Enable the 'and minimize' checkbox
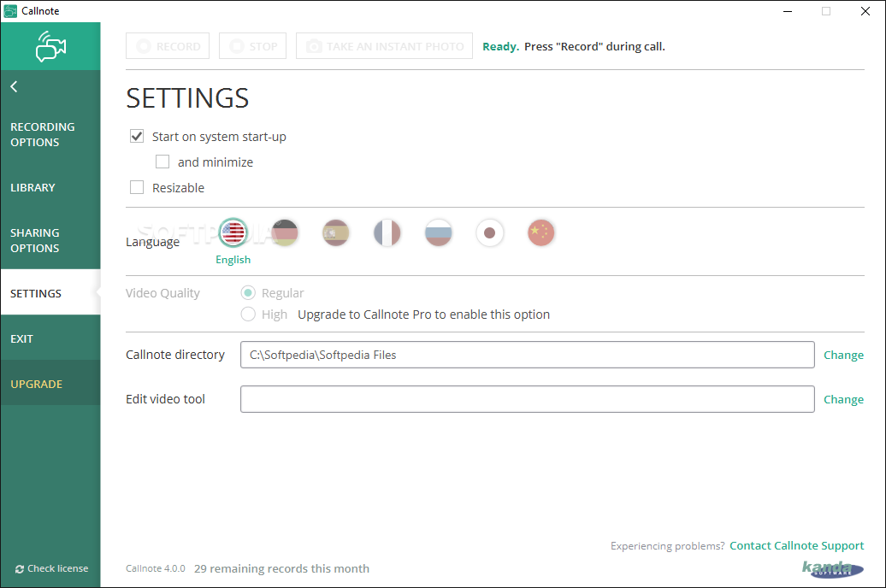 162,162
